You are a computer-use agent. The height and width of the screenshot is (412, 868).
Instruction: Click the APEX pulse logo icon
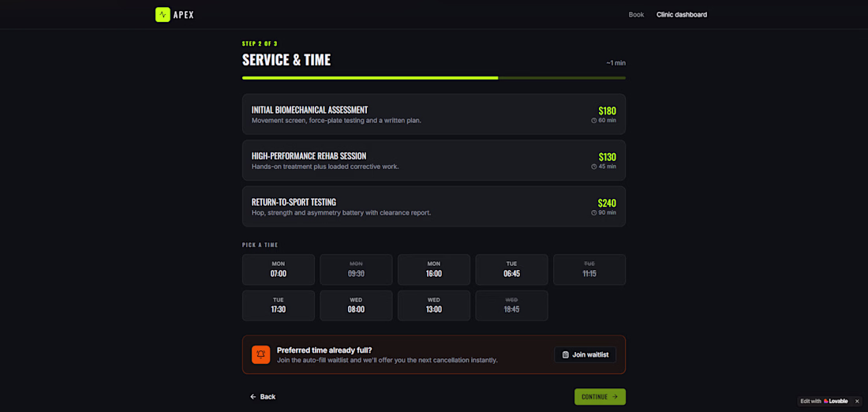163,14
